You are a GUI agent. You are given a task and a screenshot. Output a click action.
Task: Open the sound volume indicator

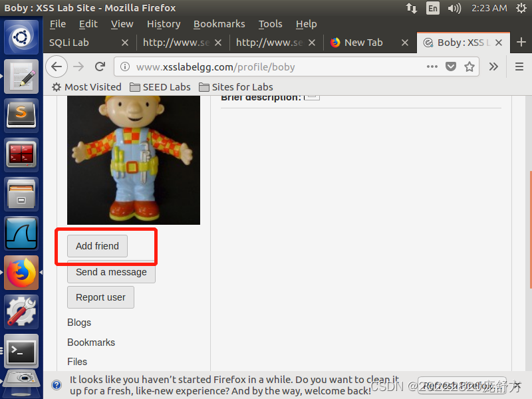point(454,8)
